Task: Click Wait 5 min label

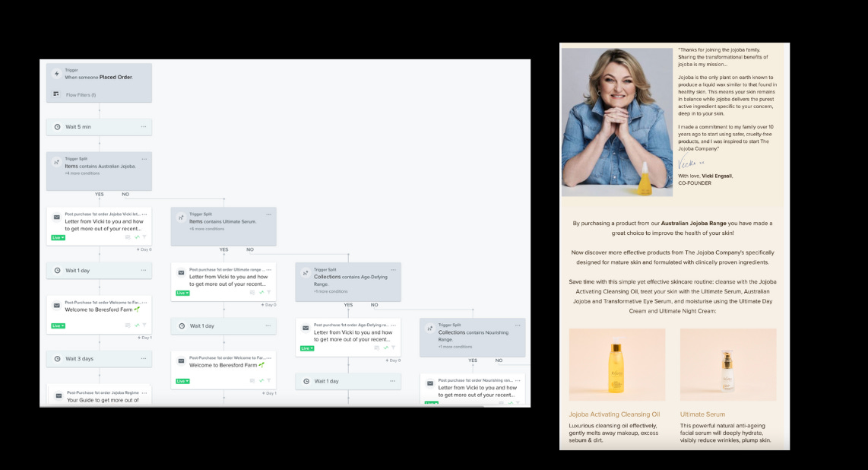Action: tap(78, 127)
